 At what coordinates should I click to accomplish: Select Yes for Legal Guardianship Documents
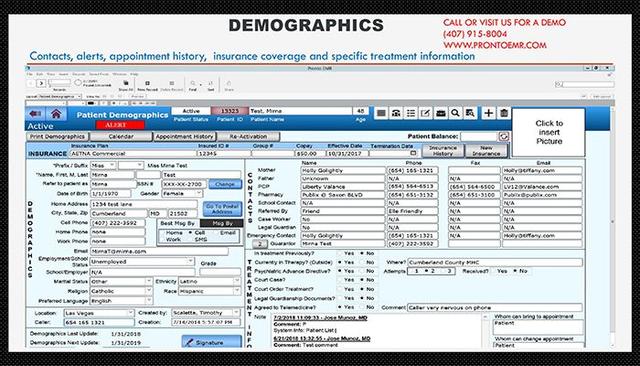[x=340, y=298]
